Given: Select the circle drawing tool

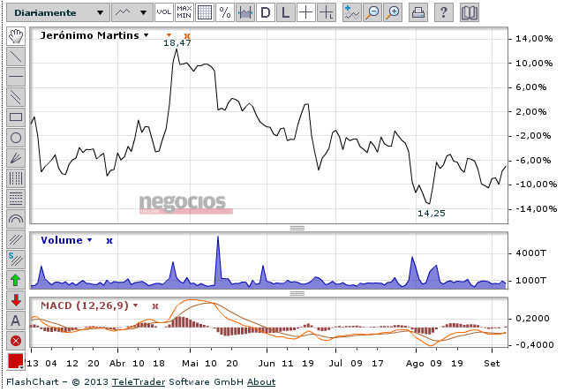Looking at the screenshot, I should click(x=16, y=138).
